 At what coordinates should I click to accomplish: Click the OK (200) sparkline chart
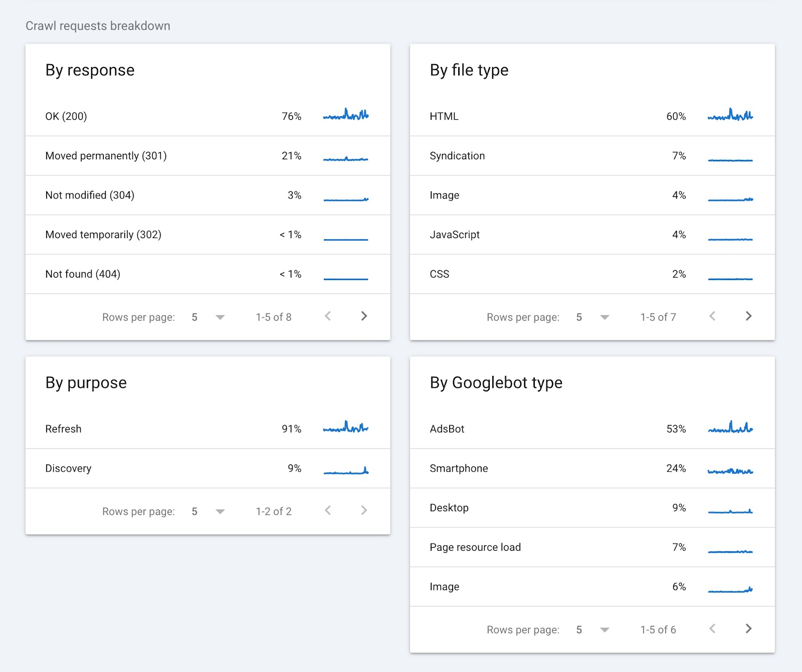[x=346, y=115]
